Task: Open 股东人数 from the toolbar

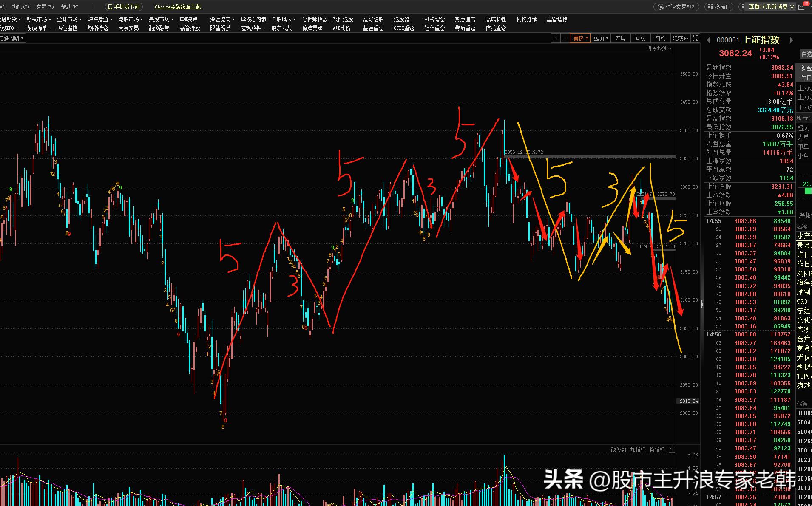Action: 281,28
